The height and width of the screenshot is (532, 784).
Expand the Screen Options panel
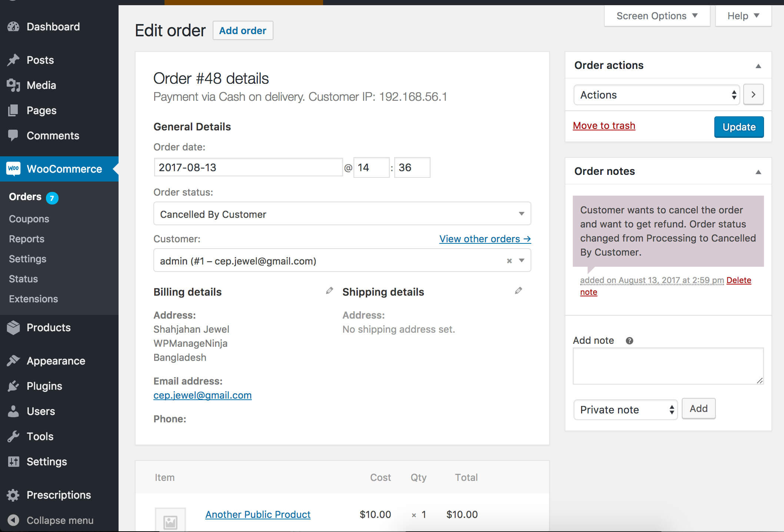pos(657,16)
